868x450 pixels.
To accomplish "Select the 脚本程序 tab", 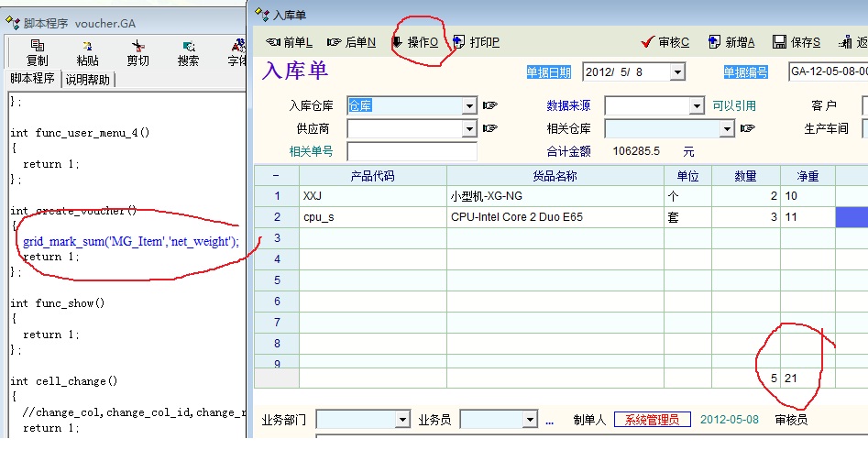I will [32, 79].
